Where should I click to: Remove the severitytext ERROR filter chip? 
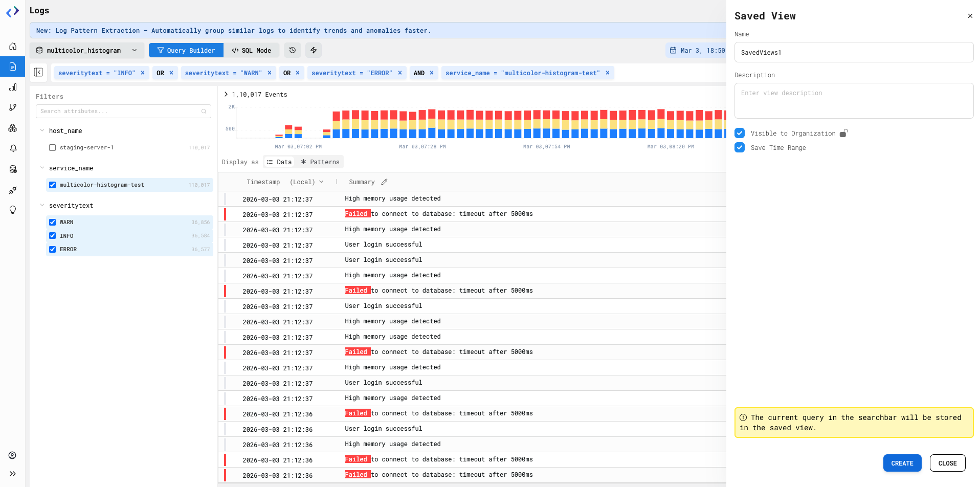click(400, 73)
